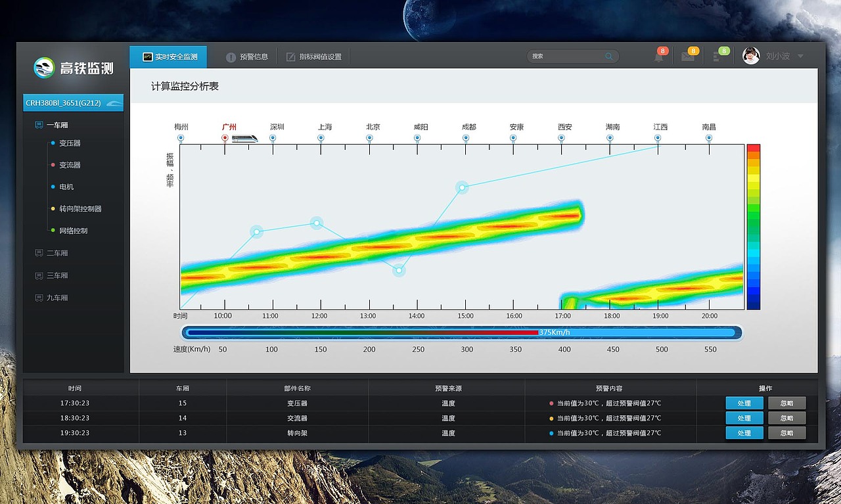Select the 北京 station marker
Viewport: 841px width, 504px height.
(369, 138)
